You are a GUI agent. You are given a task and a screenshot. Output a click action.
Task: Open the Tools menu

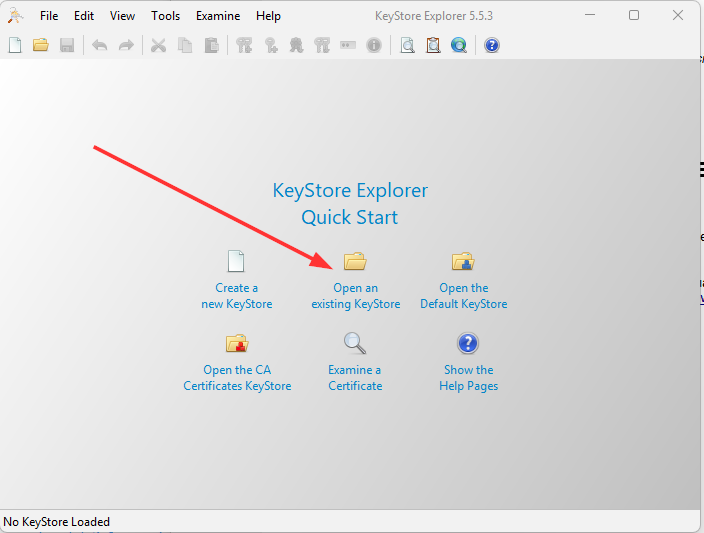point(166,16)
